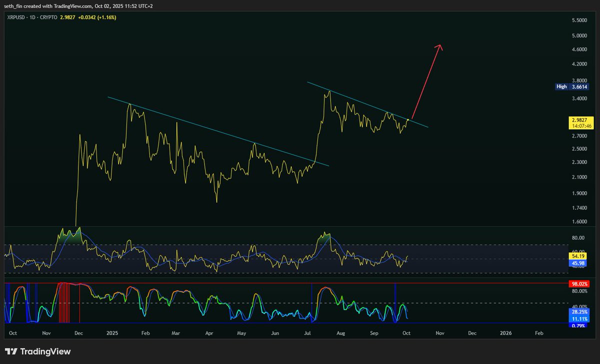Viewport: 600px width, 364px height.
Task: Click the Mar label on time axis
Action: click(x=175, y=332)
